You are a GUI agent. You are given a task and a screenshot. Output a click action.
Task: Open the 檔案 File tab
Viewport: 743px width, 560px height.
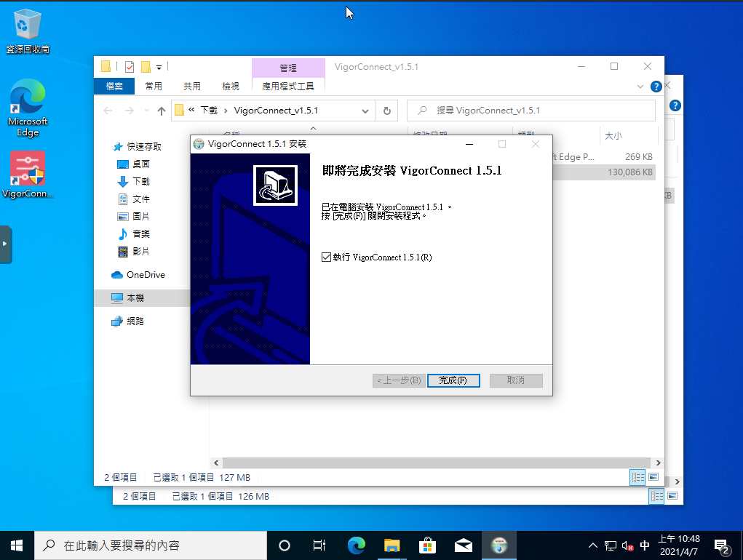coord(114,86)
